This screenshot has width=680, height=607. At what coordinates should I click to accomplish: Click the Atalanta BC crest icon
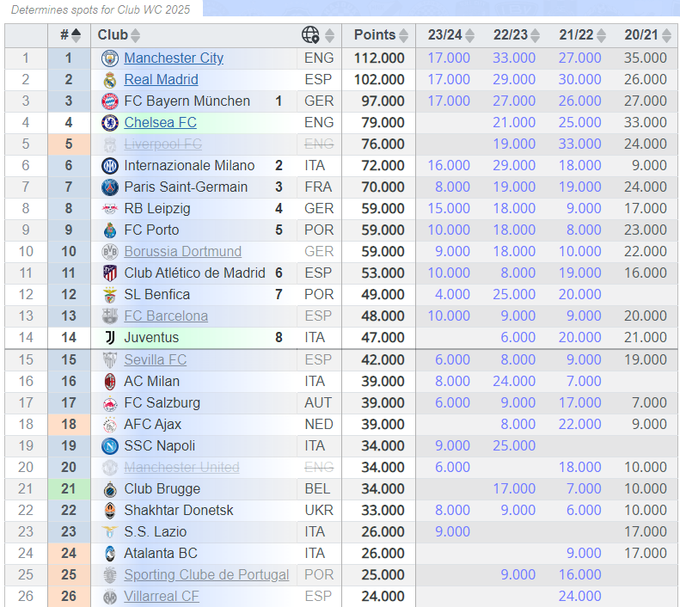110,553
